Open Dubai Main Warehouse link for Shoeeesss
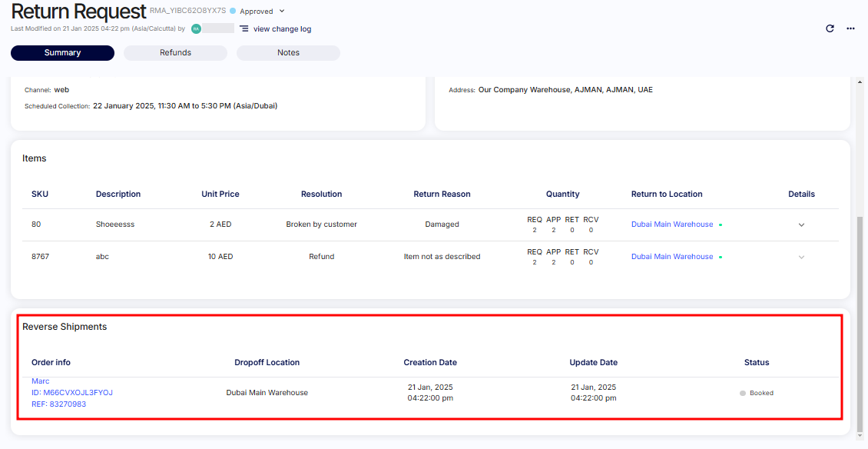The height and width of the screenshot is (449, 868). pyautogui.click(x=672, y=224)
